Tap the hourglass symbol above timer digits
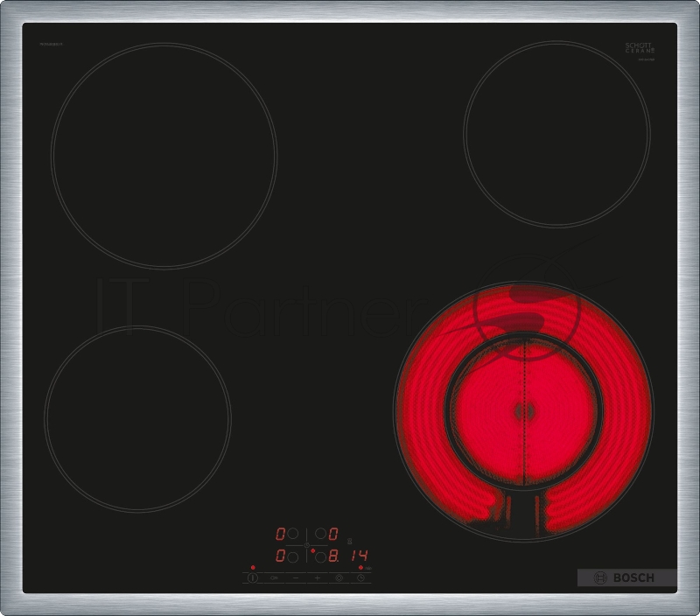 click(348, 541)
